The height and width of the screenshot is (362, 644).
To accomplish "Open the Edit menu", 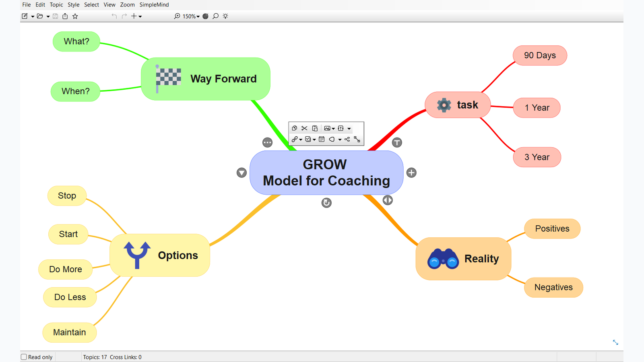I will coord(40,5).
